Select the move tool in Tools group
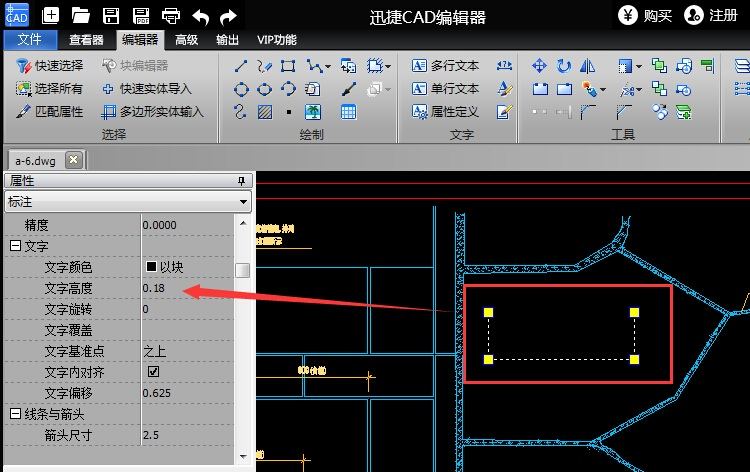The height and width of the screenshot is (472, 750). (x=539, y=66)
